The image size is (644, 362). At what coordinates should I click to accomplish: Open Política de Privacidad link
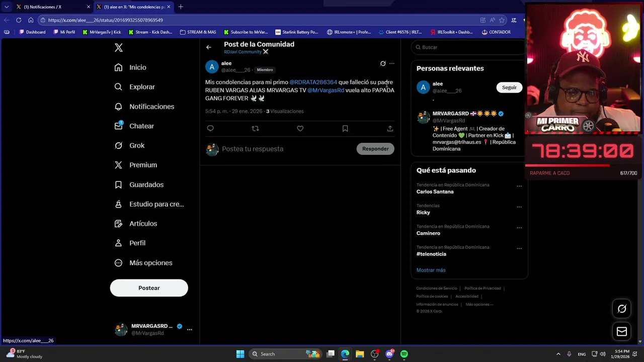click(x=482, y=289)
